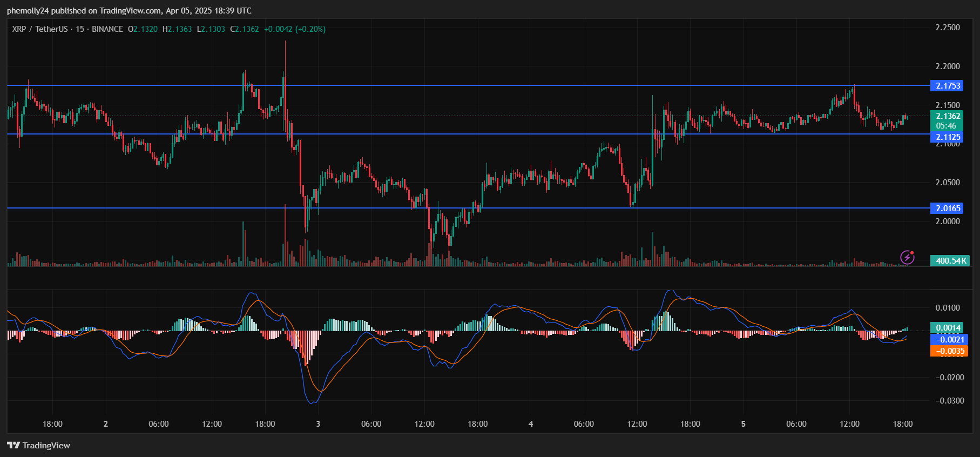This screenshot has width=980, height=457.
Task: Click the -0.0300 MACD scale value
Action: (949, 401)
